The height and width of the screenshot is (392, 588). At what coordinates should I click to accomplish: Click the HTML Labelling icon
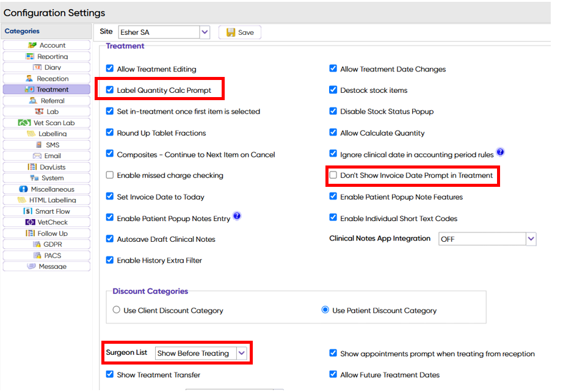(22, 200)
